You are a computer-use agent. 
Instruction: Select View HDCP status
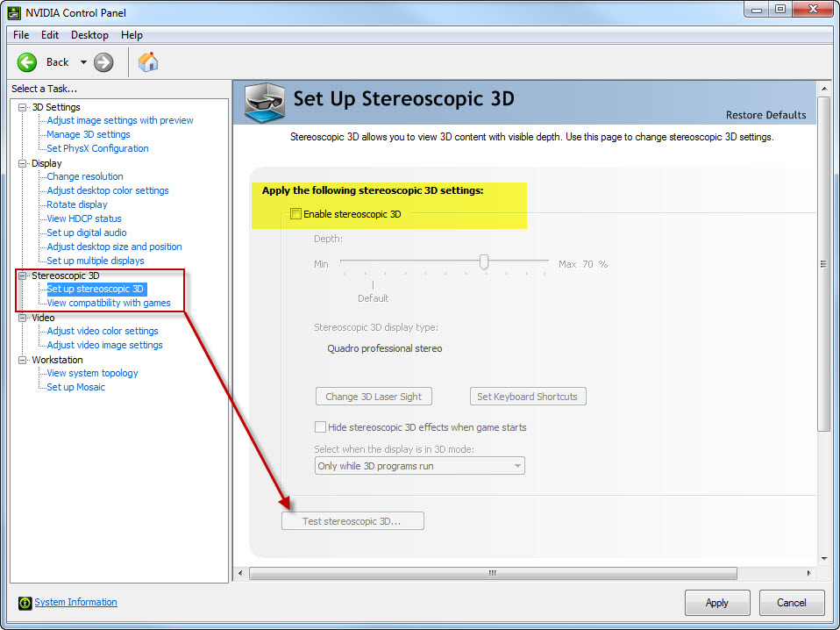point(84,218)
